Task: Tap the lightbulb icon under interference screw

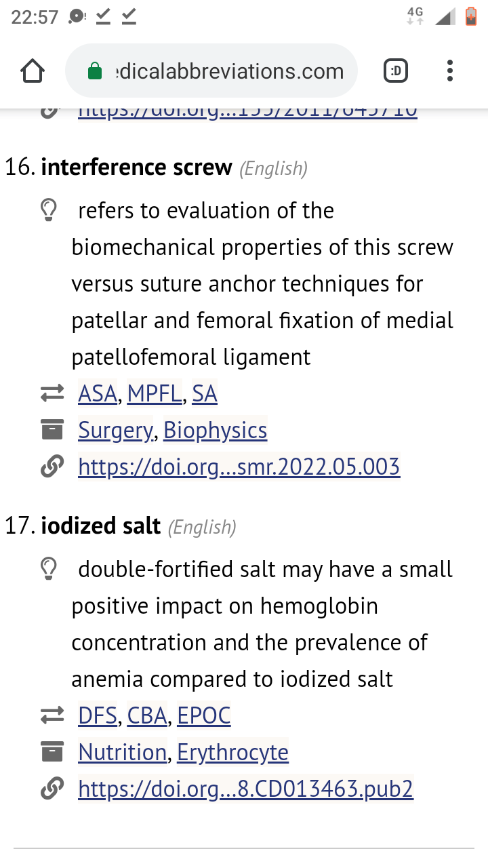Action: (49, 211)
